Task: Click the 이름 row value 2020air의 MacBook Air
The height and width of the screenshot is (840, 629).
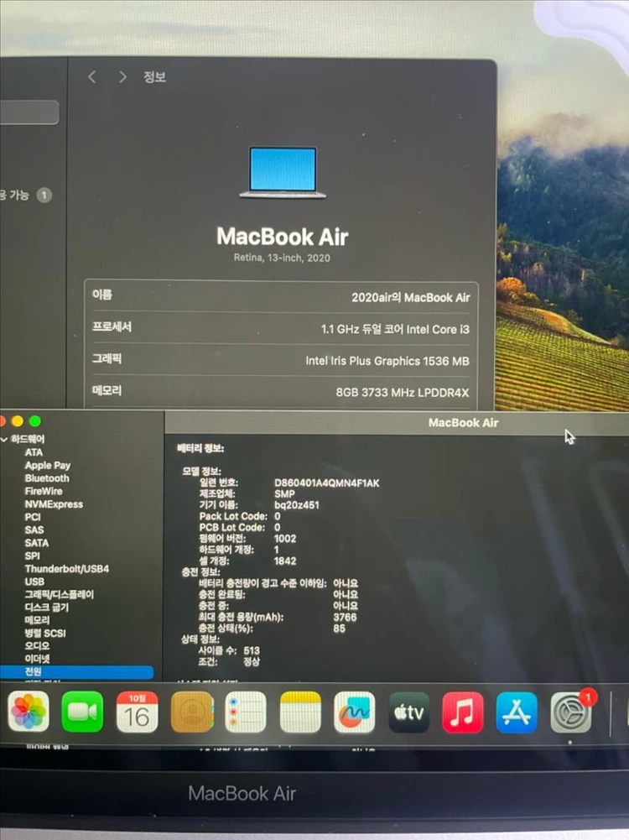Action: pos(411,298)
